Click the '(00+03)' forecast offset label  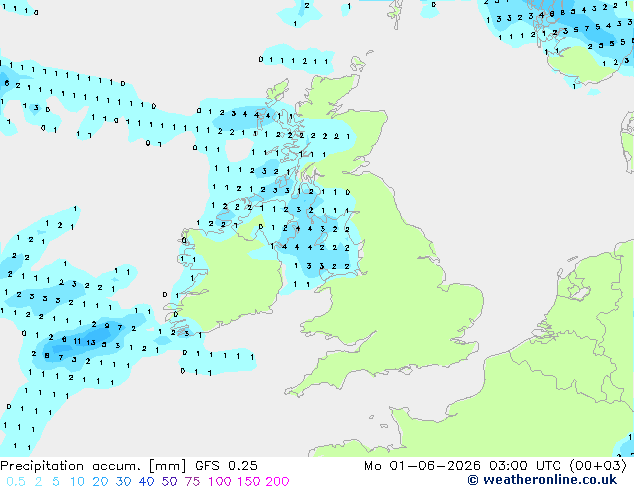(x=598, y=466)
